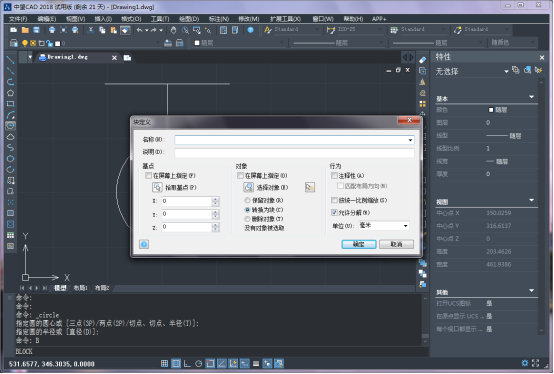The image size is (554, 374).
Task: Click the Erase tool in modify toolbar
Action: pyautogui.click(x=423, y=60)
